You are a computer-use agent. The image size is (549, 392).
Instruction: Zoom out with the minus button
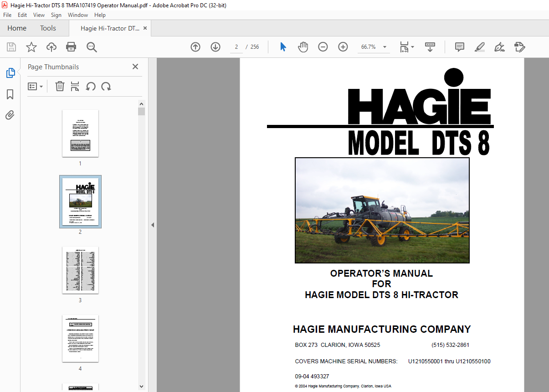[x=323, y=47]
